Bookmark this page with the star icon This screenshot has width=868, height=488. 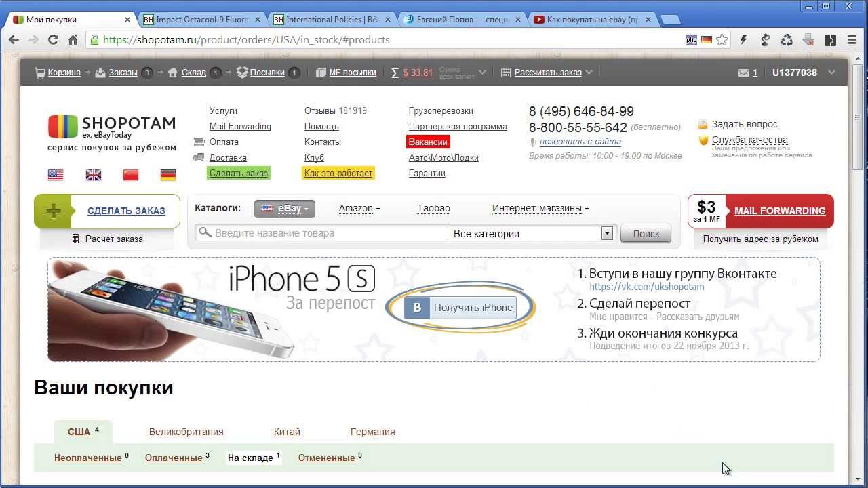(722, 40)
